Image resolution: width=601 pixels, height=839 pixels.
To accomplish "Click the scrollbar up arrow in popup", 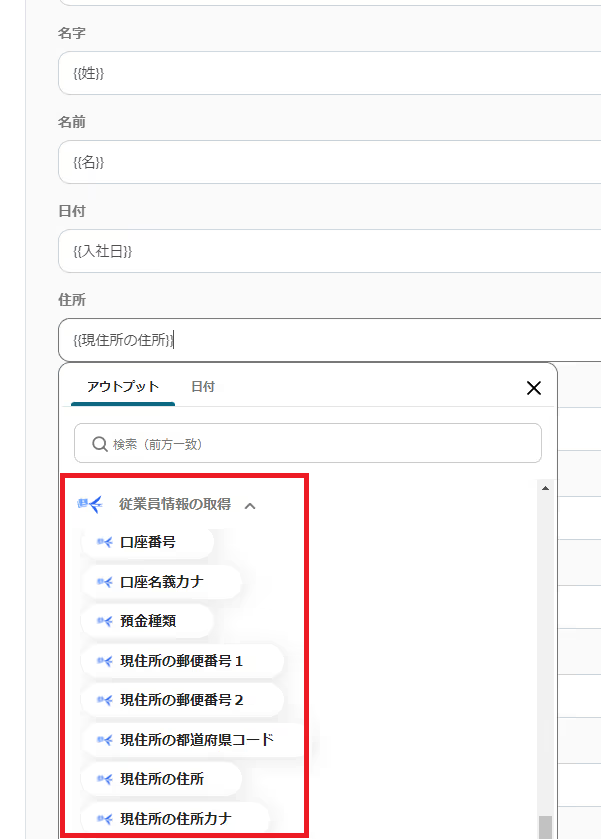I will pyautogui.click(x=545, y=488).
